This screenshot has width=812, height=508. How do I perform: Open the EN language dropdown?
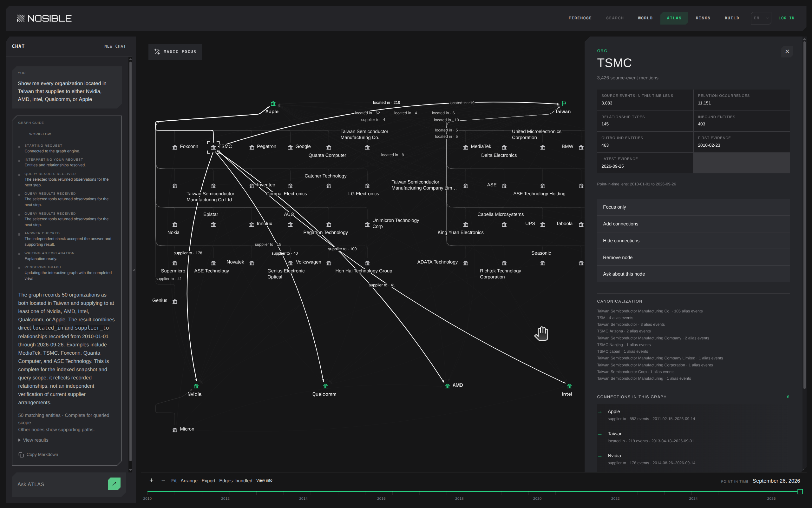(x=761, y=18)
